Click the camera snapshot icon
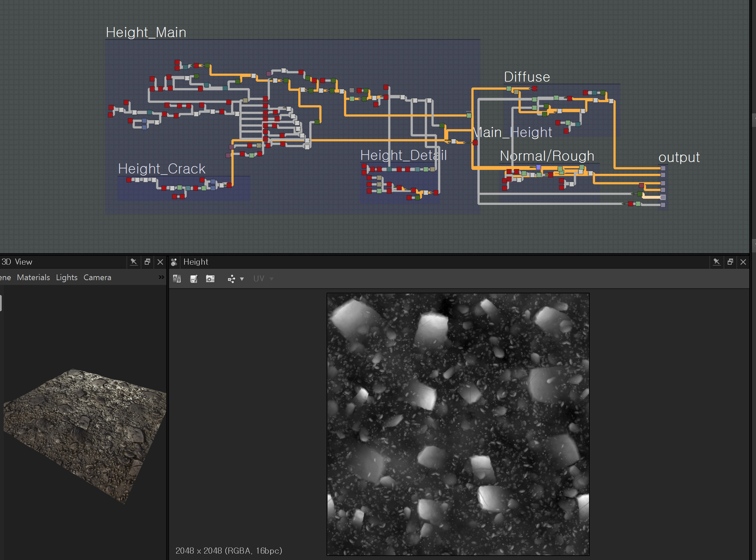756x560 pixels. pos(210,279)
